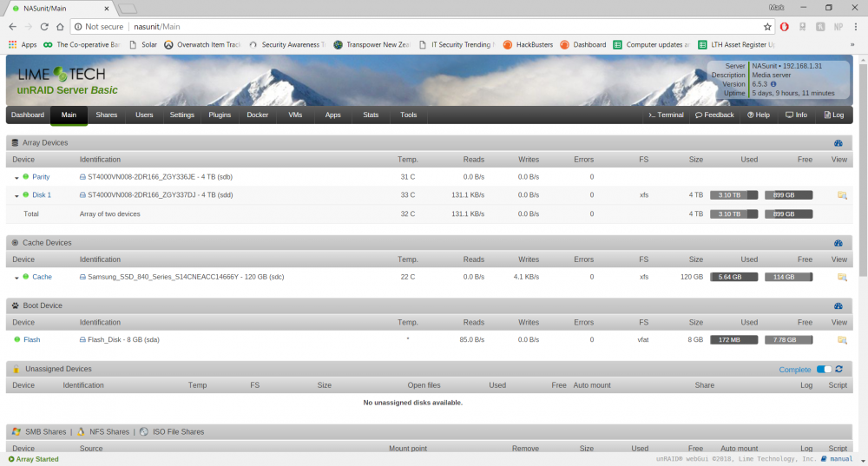868x466 pixels.
Task: Open the Shares tab
Action: [x=106, y=115]
